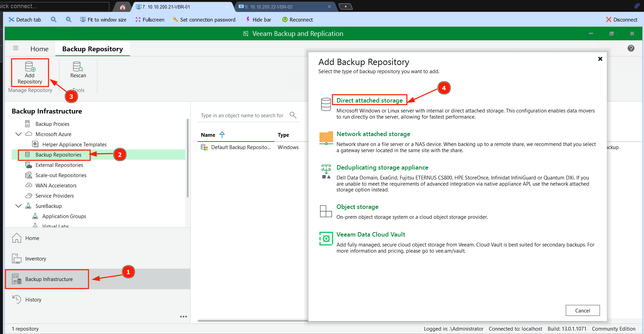Click Fit to window size

point(103,19)
